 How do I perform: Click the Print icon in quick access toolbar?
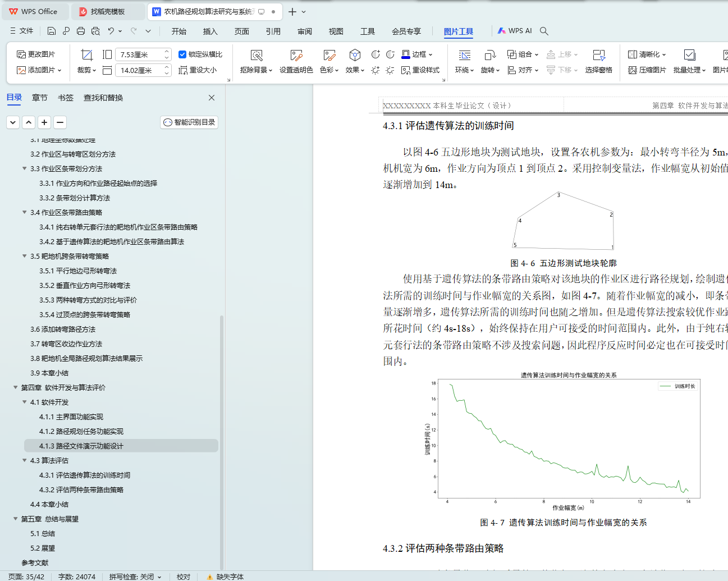click(x=81, y=31)
